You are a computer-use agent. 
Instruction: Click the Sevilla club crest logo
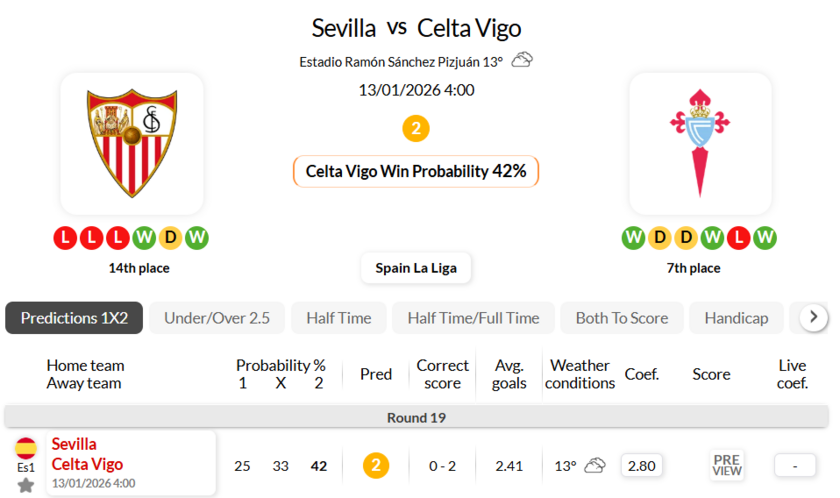131,142
